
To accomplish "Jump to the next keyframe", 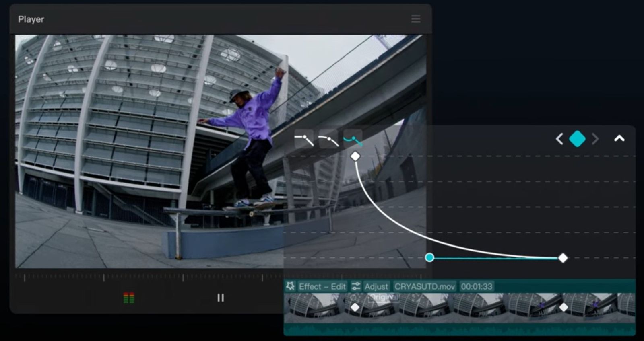I will point(595,139).
